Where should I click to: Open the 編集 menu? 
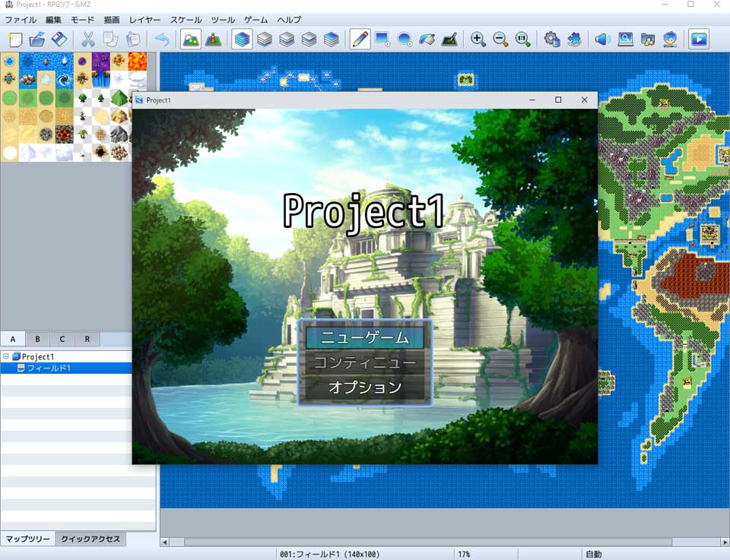(x=53, y=20)
